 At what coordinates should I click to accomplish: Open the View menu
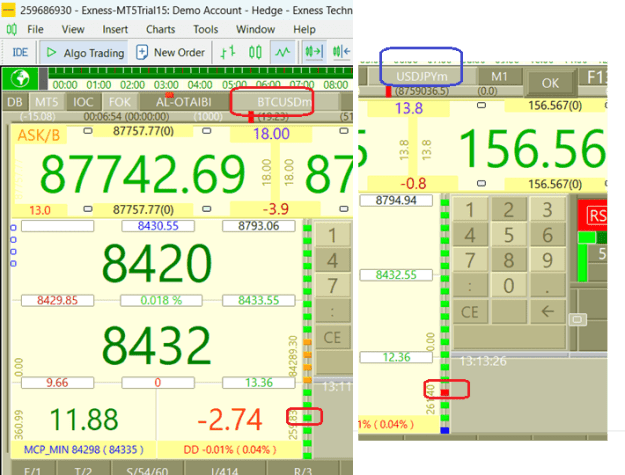click(73, 29)
